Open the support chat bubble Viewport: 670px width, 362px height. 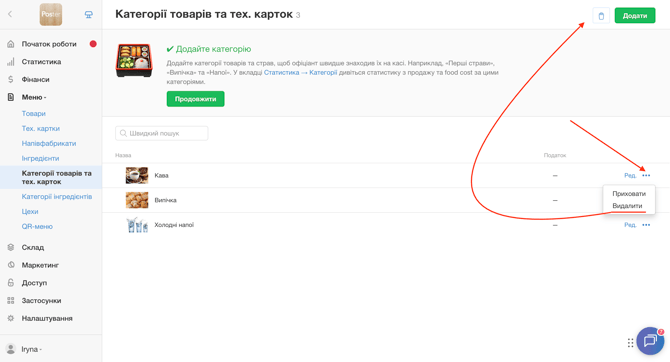650,341
